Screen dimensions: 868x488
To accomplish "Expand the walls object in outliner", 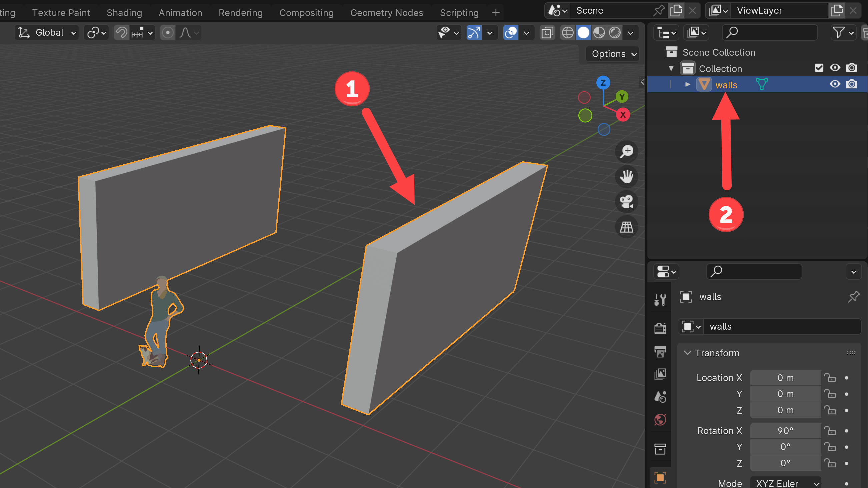I will click(687, 85).
